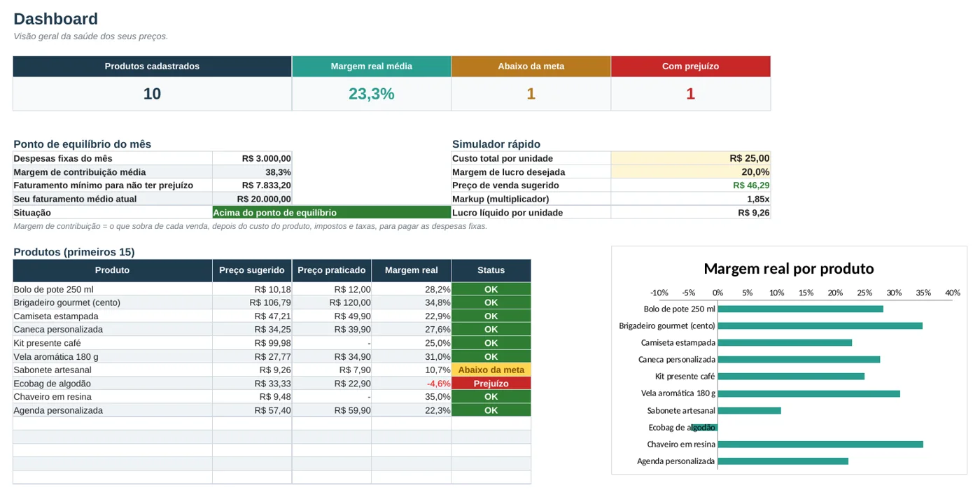
Task: Select the Dashboard title text
Action: (x=55, y=19)
